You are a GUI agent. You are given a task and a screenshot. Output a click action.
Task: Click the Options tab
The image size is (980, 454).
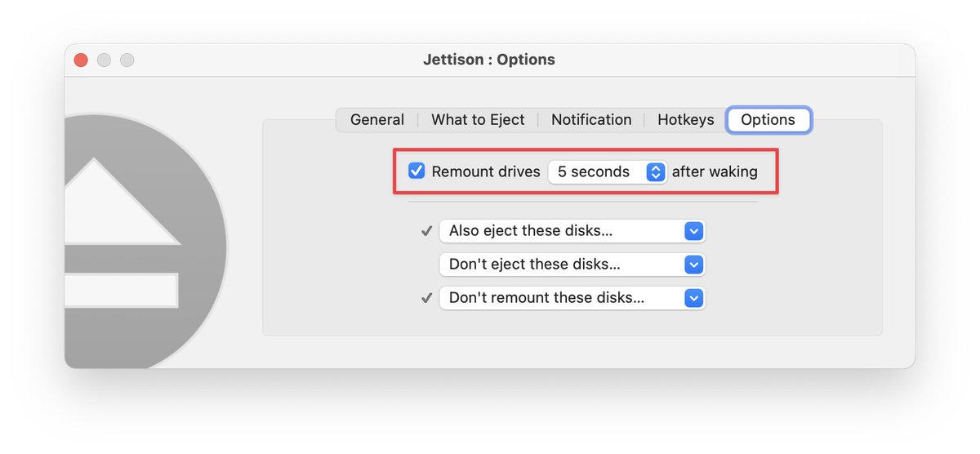[x=768, y=119]
